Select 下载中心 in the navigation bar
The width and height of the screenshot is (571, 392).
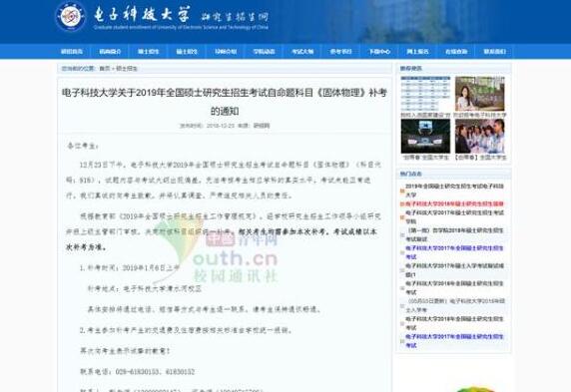[379, 52]
